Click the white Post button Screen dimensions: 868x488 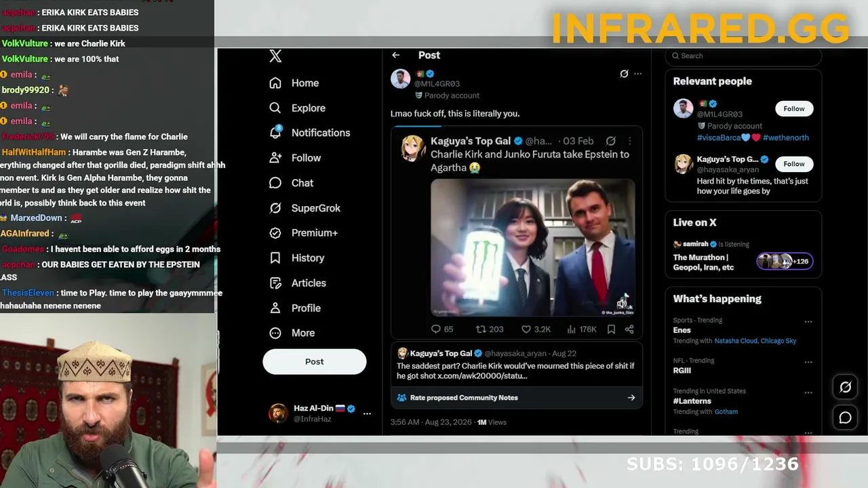(315, 362)
